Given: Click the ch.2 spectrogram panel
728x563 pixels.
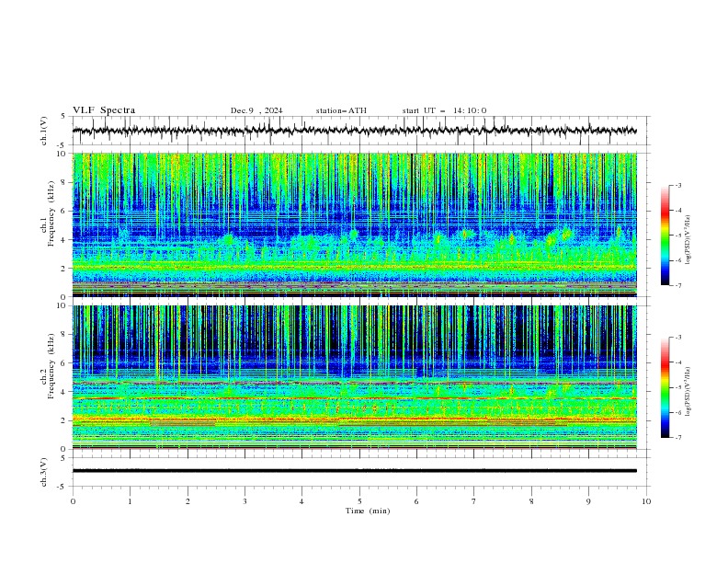Looking at the screenshot, I should point(354,377).
